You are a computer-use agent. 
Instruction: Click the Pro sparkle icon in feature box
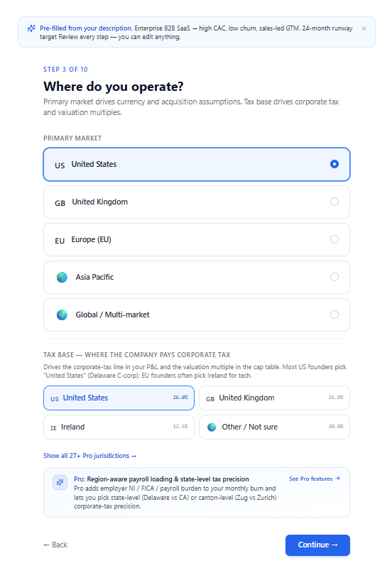[x=60, y=483]
